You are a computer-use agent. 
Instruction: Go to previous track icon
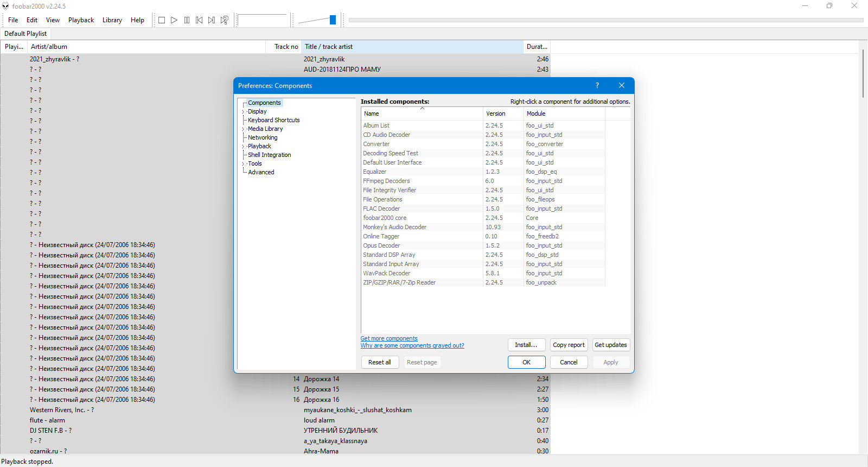tap(199, 20)
